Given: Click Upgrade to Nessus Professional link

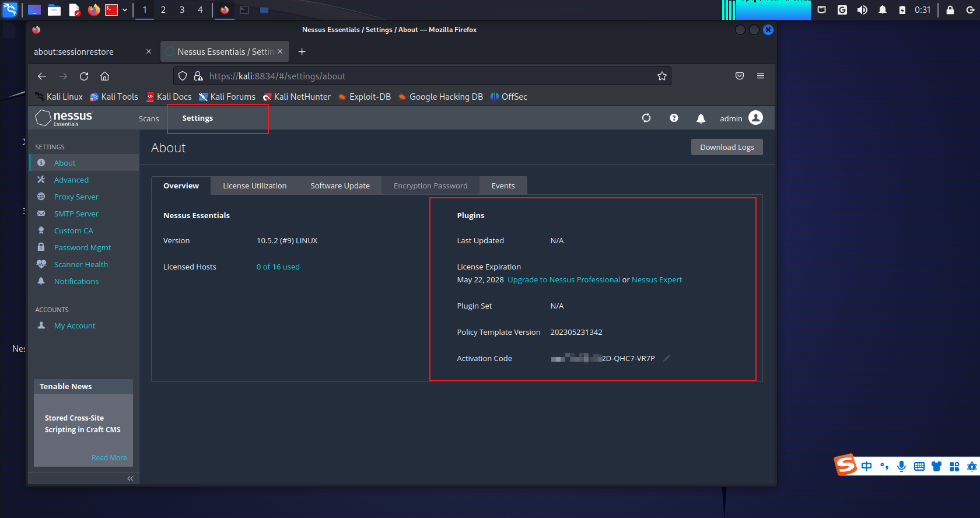Looking at the screenshot, I should (x=564, y=279).
